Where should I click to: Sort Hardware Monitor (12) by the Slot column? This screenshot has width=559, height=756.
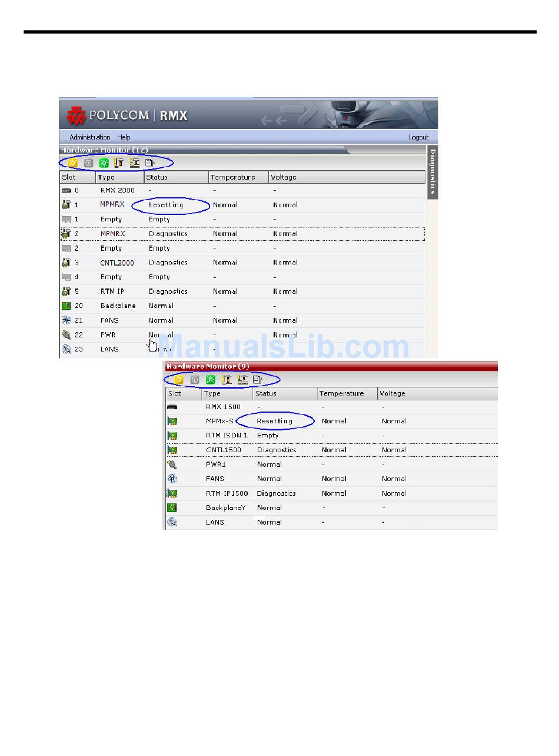pyautogui.click(x=78, y=177)
